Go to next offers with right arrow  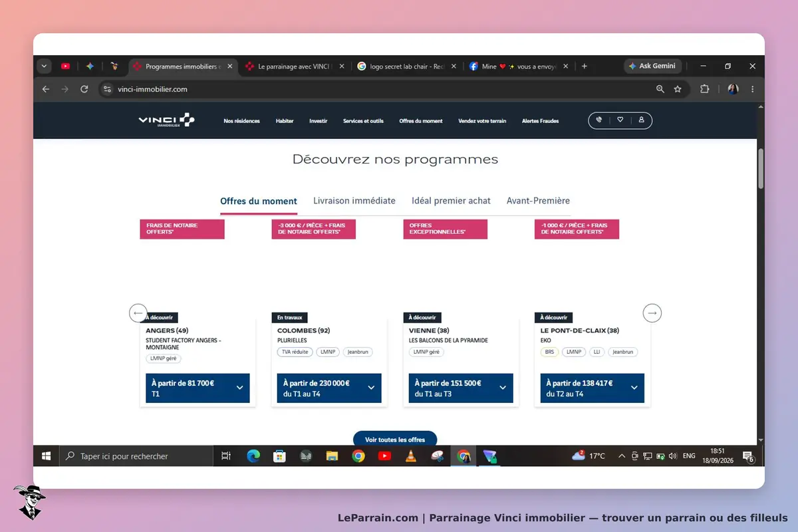(x=652, y=313)
